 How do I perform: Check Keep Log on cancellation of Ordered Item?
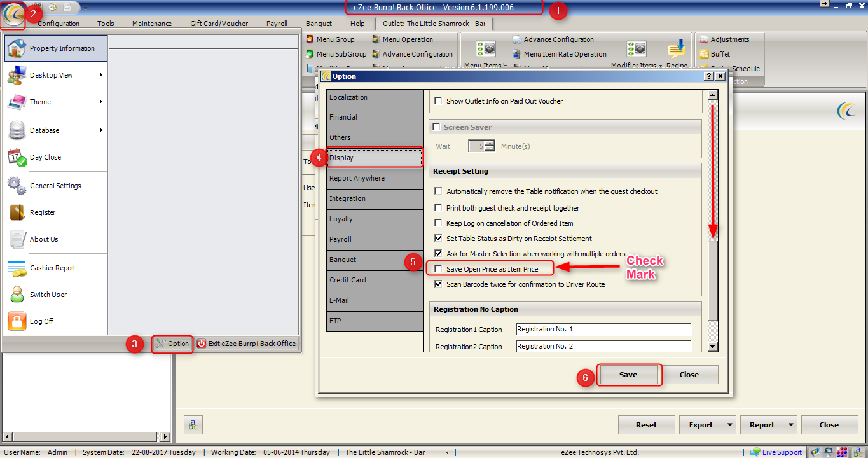(438, 223)
